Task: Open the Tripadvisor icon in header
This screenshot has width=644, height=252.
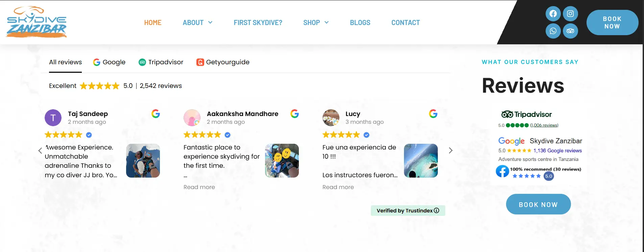Action: coord(570,31)
